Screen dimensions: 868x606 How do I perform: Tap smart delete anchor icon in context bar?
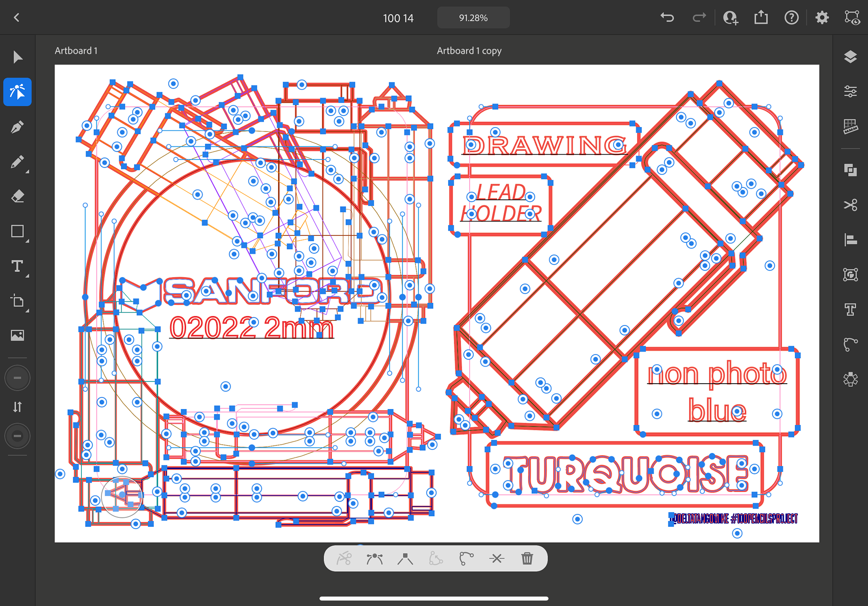[x=436, y=559]
